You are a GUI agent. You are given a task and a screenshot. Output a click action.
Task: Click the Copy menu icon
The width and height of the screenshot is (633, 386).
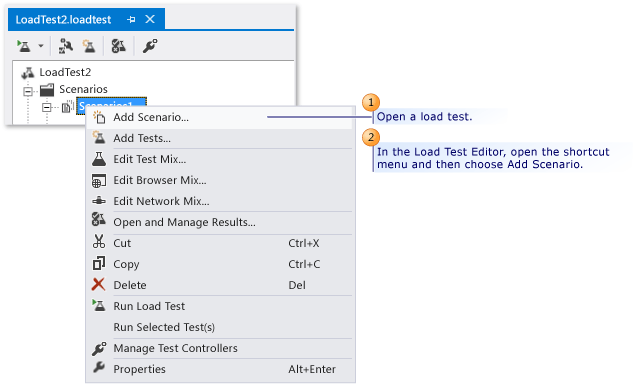[99, 263]
